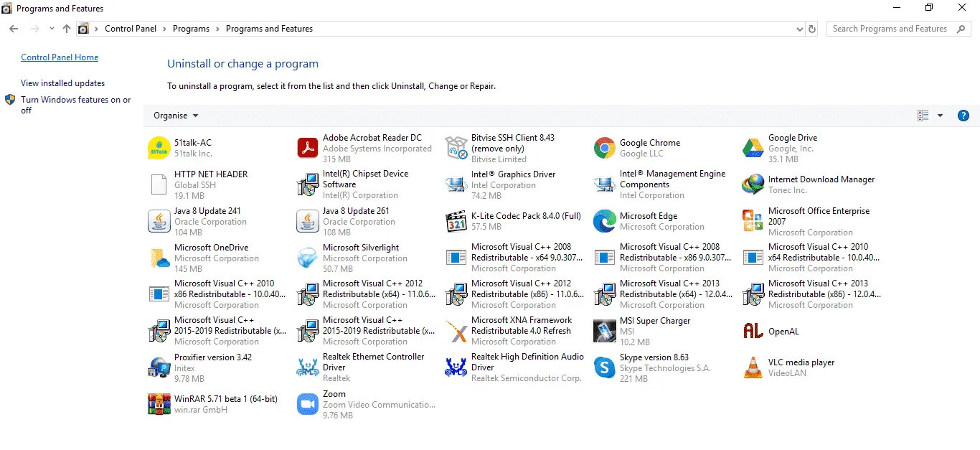Open the Organise dropdown menu
The width and height of the screenshot is (980, 450).
(176, 116)
